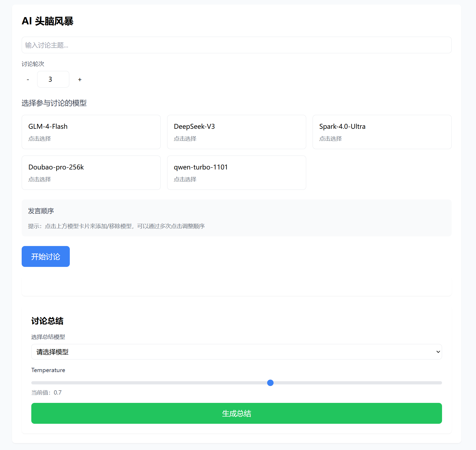476x450 pixels.
Task: Click the Temperature slider handle
Action: [270, 383]
